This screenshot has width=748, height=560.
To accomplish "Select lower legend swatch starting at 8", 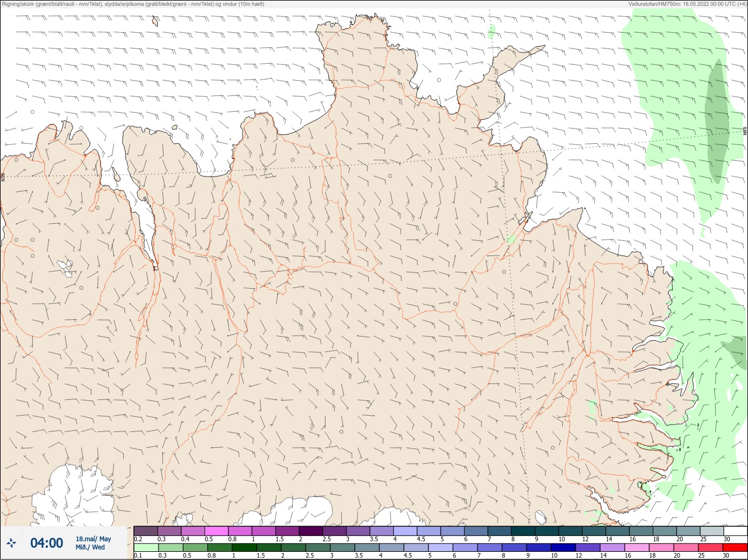I will tap(514, 548).
